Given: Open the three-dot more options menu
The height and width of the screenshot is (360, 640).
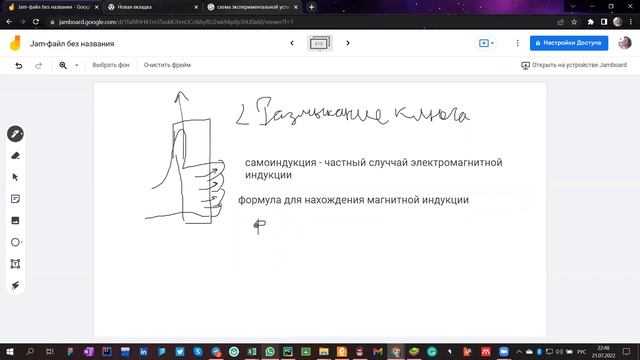Looking at the screenshot, I should click(517, 43).
